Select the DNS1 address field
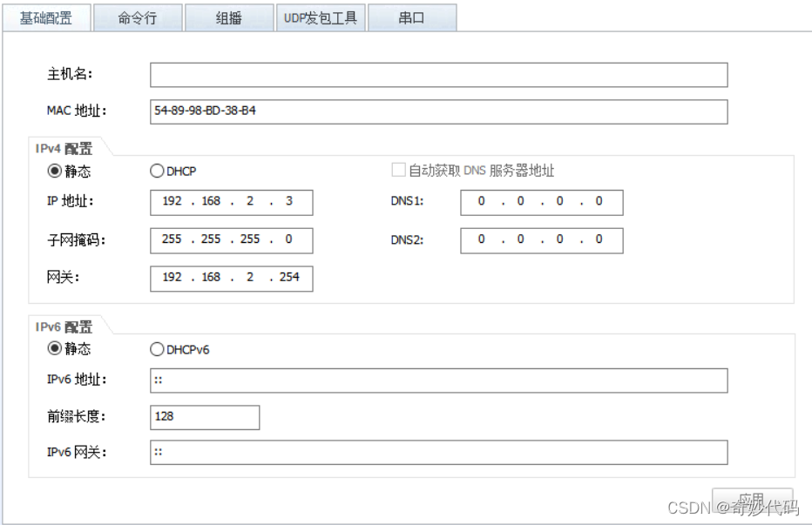The width and height of the screenshot is (812, 525). tap(541, 202)
